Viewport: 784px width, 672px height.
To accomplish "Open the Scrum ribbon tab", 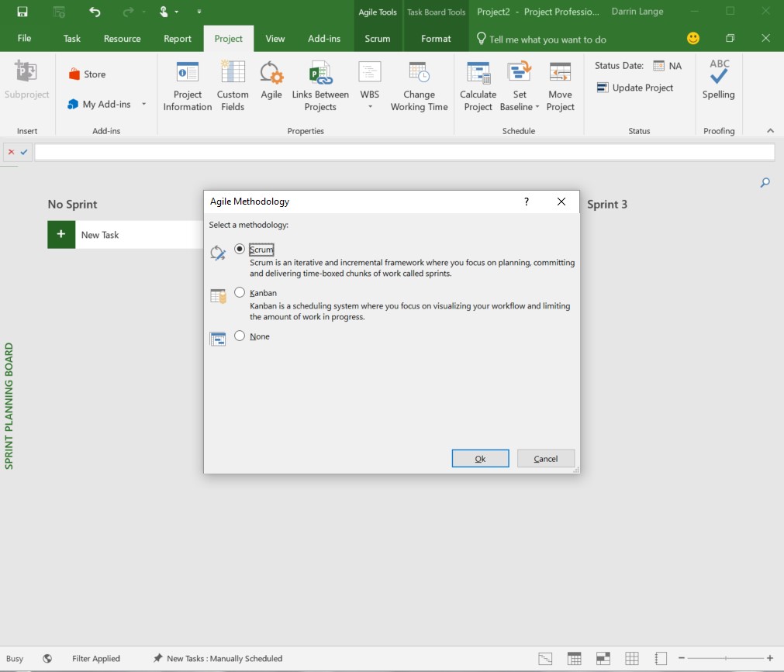I will coord(378,39).
